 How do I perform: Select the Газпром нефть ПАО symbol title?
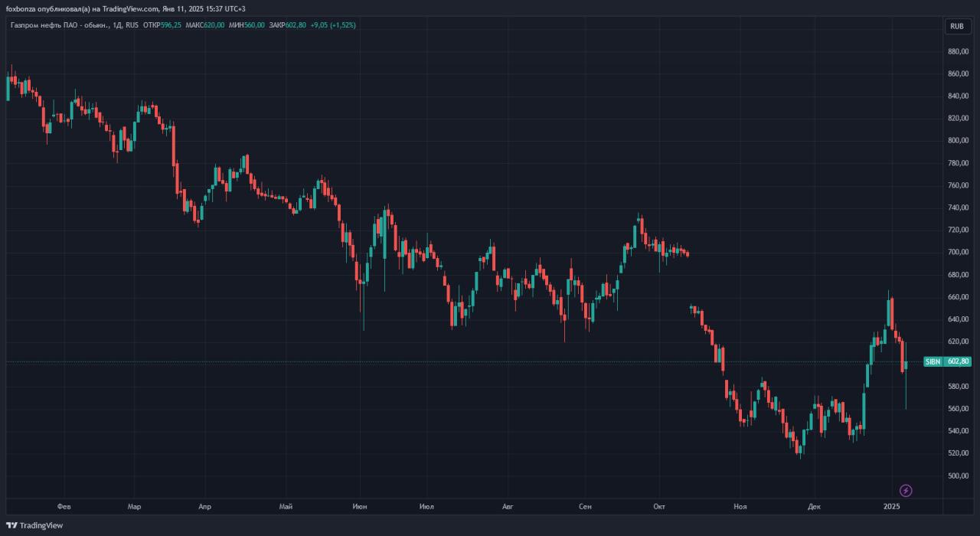(60, 25)
